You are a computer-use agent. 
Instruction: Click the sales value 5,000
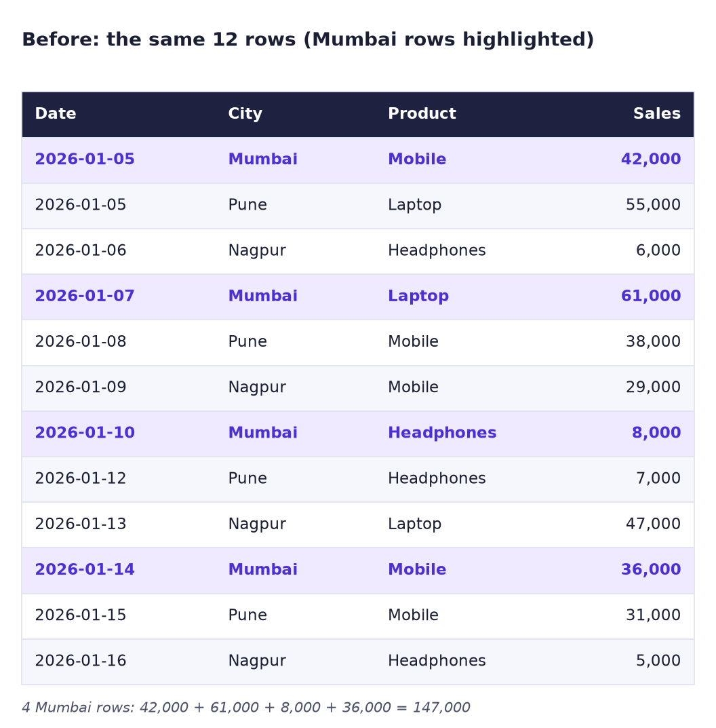tap(658, 660)
